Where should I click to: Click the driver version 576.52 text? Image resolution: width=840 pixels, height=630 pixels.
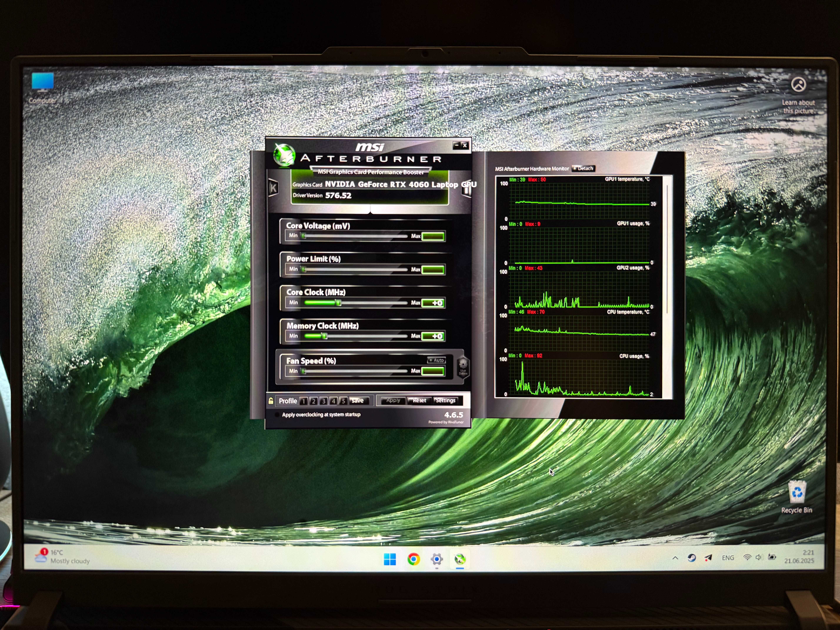(x=338, y=196)
